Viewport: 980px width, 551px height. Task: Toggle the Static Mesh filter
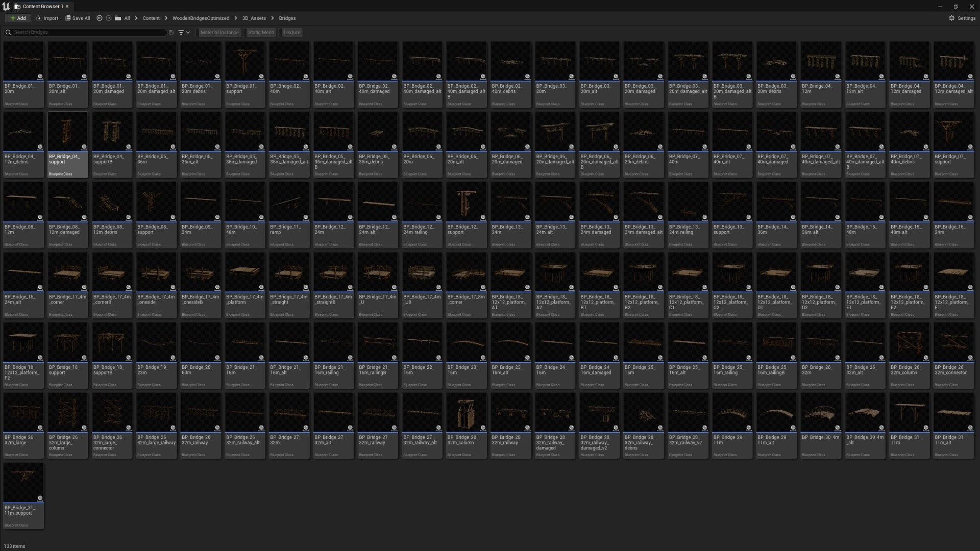point(261,32)
